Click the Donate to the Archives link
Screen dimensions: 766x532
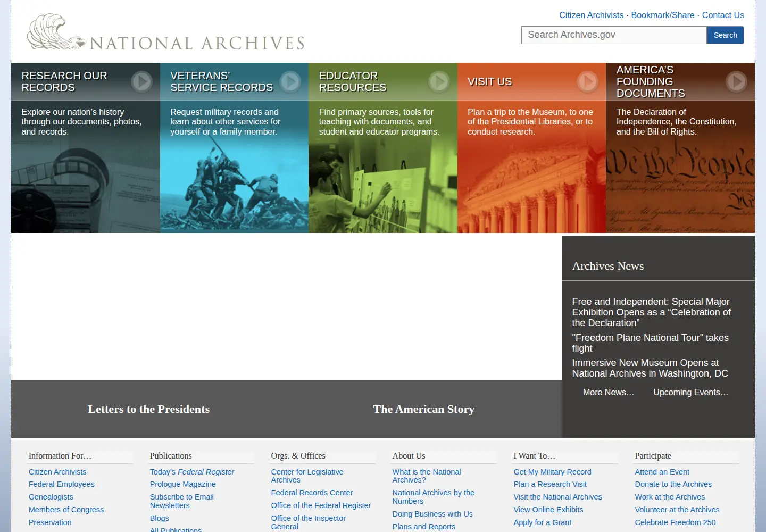tap(673, 485)
